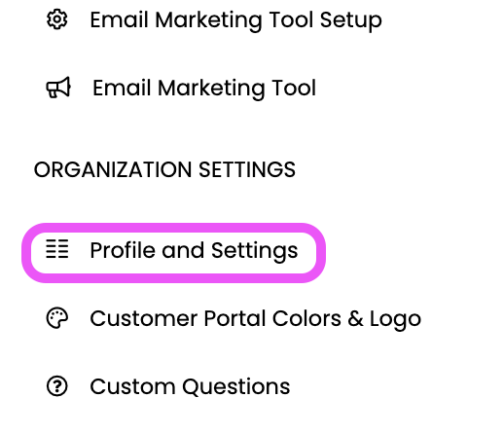504x434 pixels.
Task: Click the word Questions in Custom Questions
Action: click(235, 386)
